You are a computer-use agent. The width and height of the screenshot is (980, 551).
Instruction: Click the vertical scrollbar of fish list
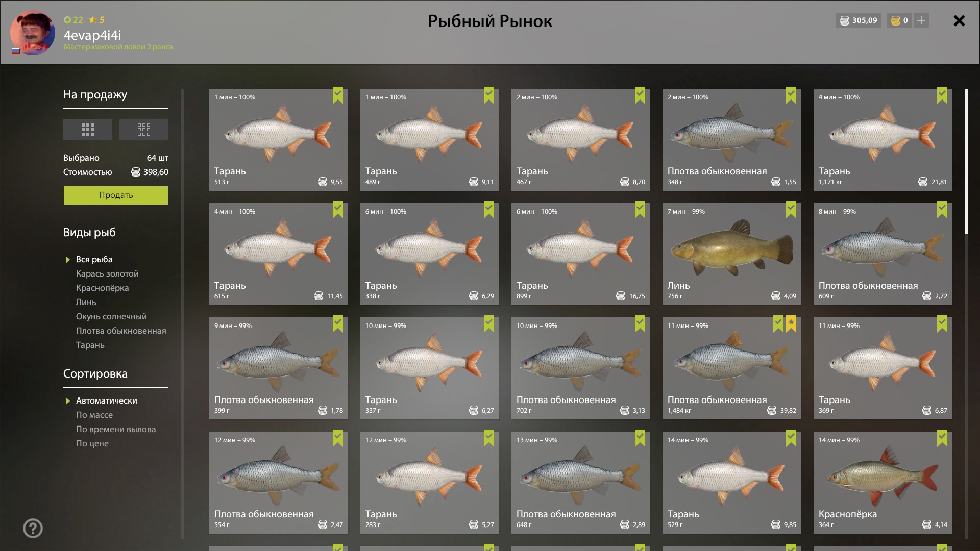click(x=966, y=161)
